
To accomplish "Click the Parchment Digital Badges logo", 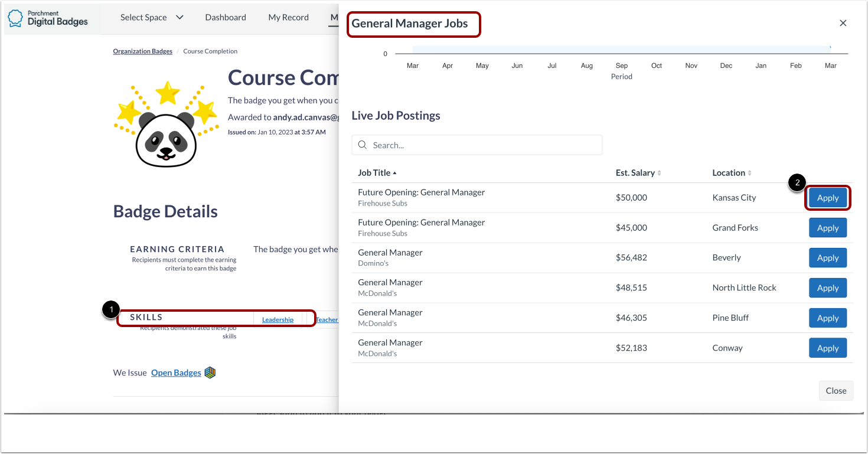I will coord(48,18).
